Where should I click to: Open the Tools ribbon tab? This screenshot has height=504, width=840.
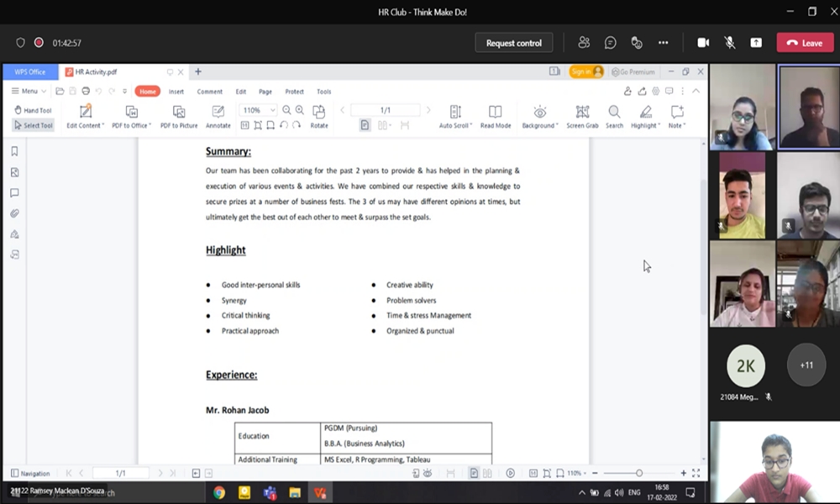(x=324, y=92)
